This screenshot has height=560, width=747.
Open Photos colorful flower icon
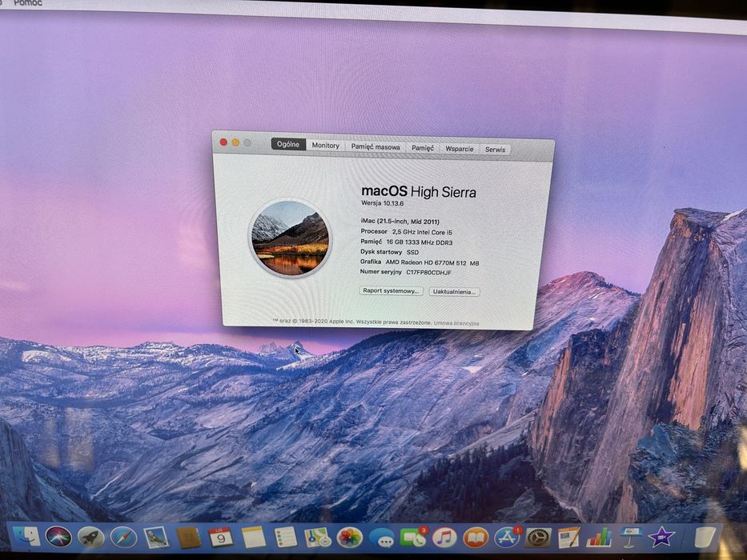[350, 538]
